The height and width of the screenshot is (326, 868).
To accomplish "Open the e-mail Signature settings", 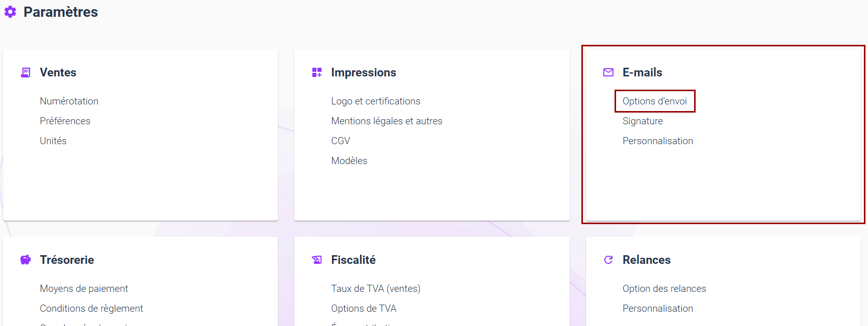I will tap(642, 121).
